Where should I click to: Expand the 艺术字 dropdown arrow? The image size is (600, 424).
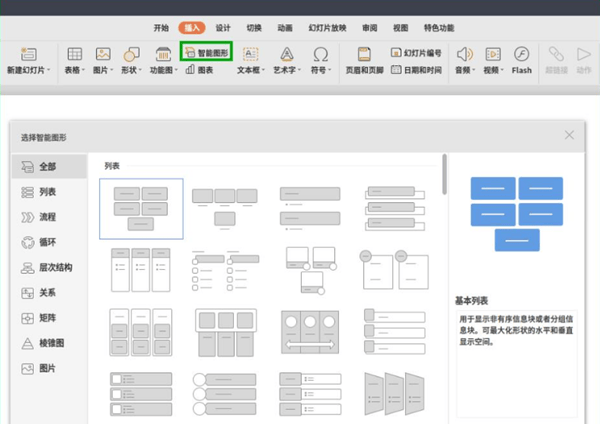(x=299, y=70)
